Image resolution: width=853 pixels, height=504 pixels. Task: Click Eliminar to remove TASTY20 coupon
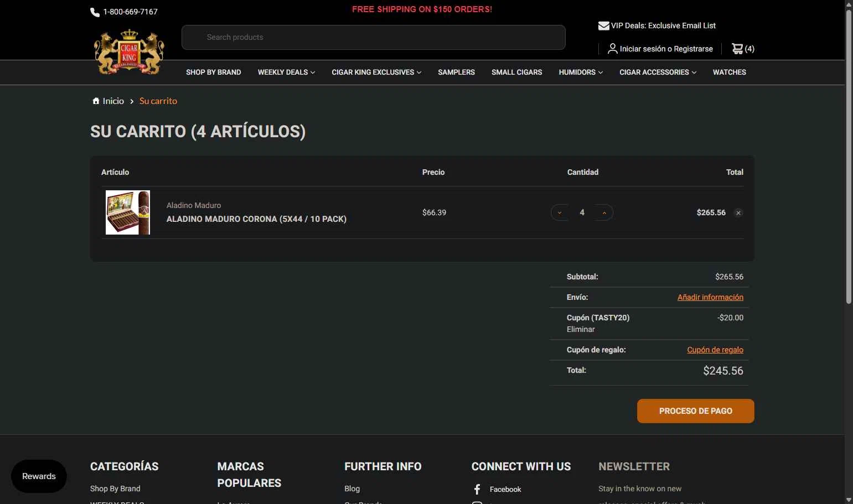[x=581, y=329]
